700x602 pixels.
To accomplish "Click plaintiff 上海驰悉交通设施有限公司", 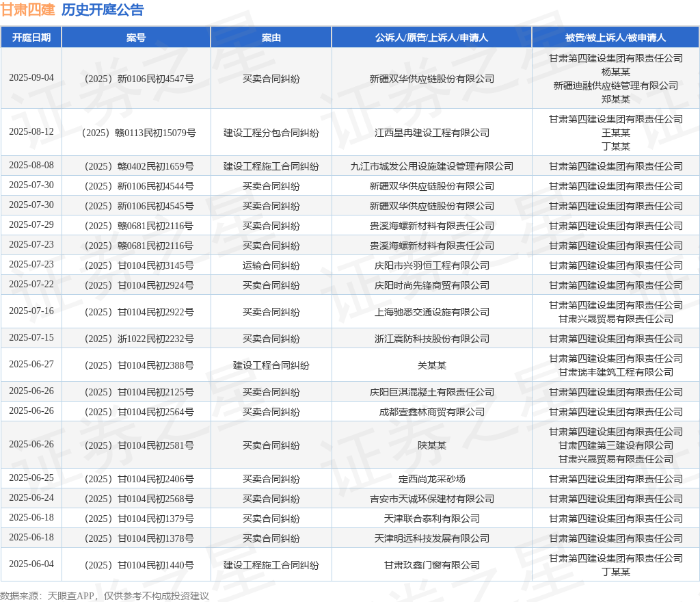I will click(x=432, y=312).
